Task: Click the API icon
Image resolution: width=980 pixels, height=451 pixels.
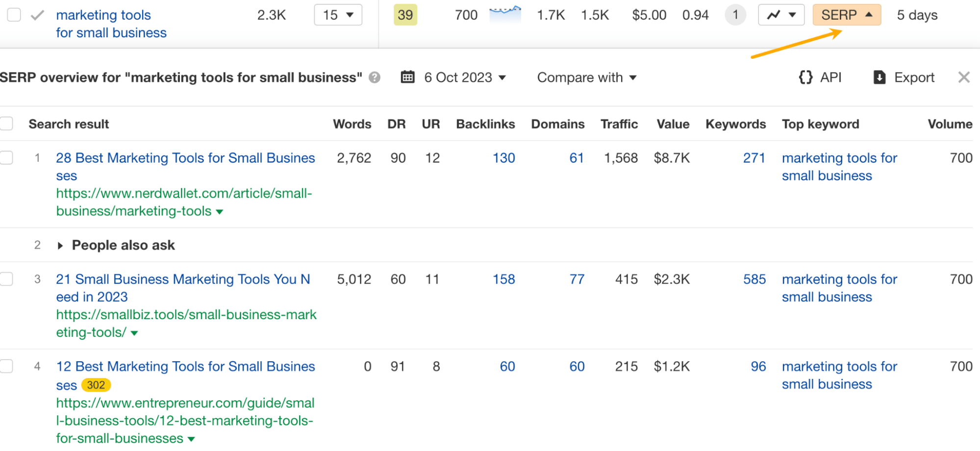Action: click(x=806, y=77)
